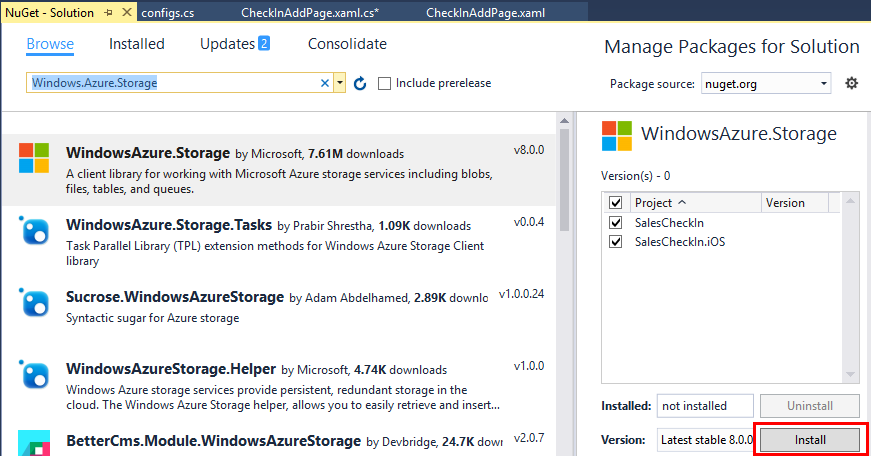
Task: Select the WindowsAzure.Storage package title
Action: 148,153
